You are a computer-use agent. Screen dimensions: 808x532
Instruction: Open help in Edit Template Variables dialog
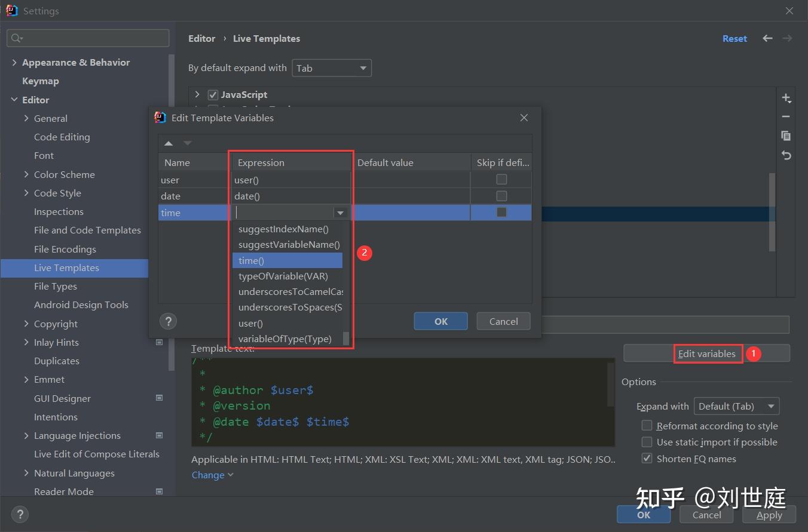point(169,321)
